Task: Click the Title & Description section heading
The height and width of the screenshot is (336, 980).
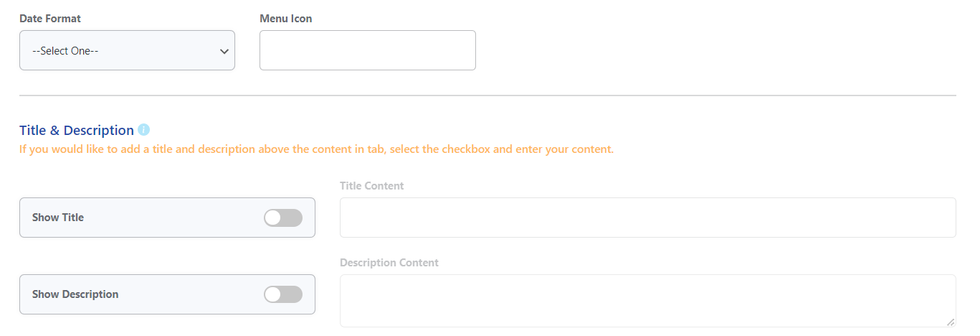Action: coord(77,130)
